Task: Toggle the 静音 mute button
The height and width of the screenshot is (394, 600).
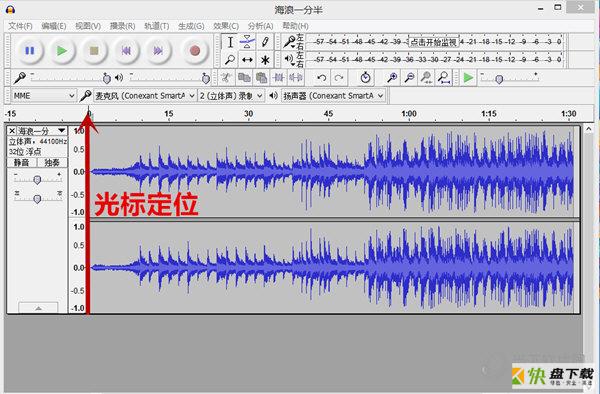Action: [x=22, y=163]
